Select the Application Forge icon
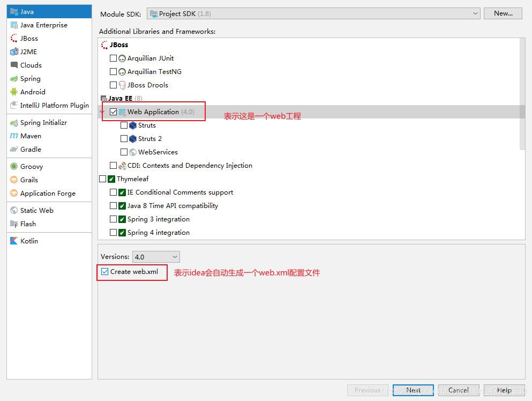532x401 pixels. [14, 193]
